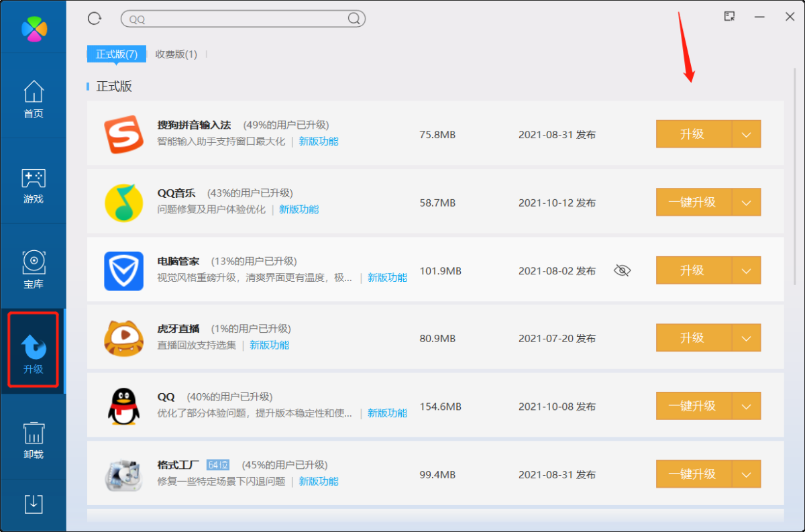This screenshot has width=805, height=532.
Task: Open 新版功能 link for 电脑管家
Action: (x=388, y=278)
